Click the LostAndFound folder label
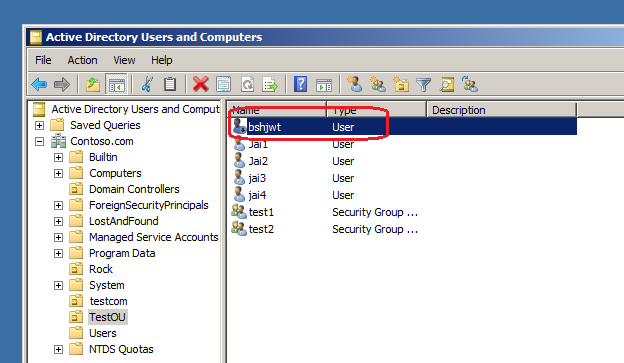This screenshot has width=624, height=363. 123,221
